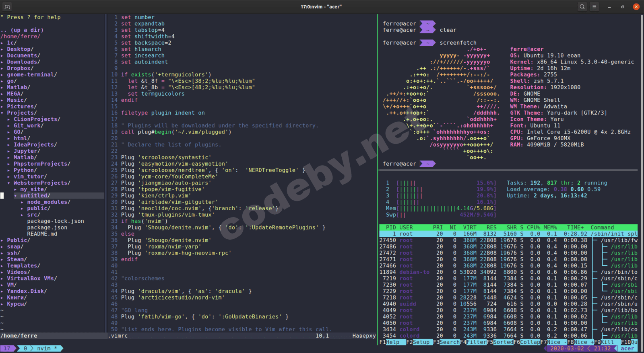This screenshot has height=353, width=644.
Task: Select tmux window '0 nvim *' in status bar
Action: 40,349
